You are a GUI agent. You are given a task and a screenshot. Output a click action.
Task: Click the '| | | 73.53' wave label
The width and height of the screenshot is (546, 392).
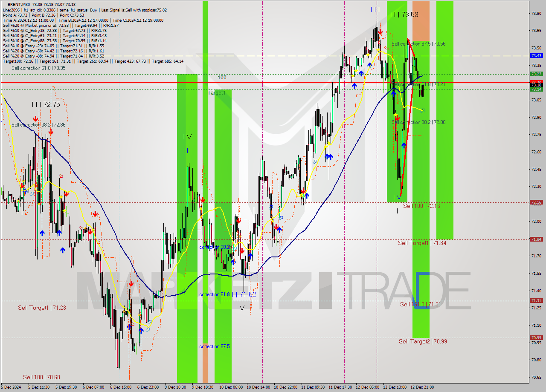[404, 14]
